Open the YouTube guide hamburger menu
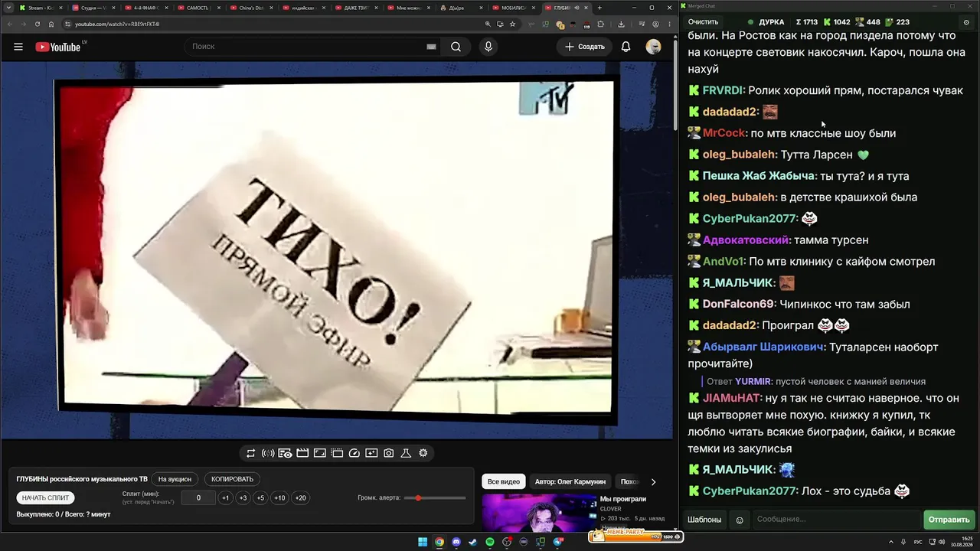Screen dimensions: 980x551 18,47
